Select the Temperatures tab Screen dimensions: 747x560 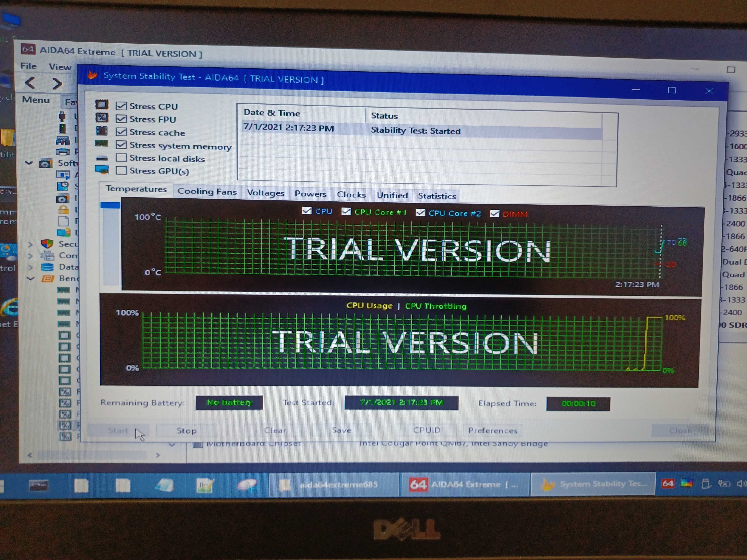point(136,189)
